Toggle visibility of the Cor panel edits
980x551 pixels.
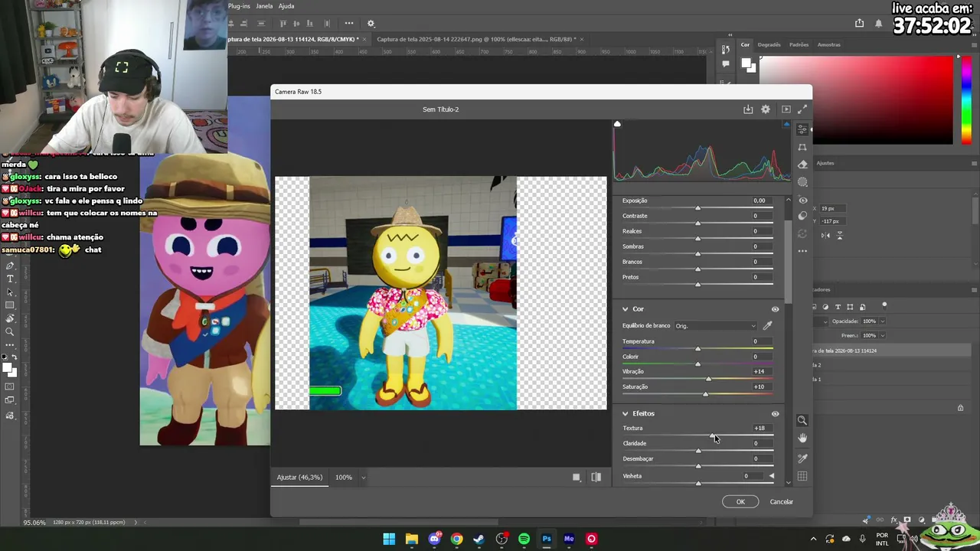(775, 309)
